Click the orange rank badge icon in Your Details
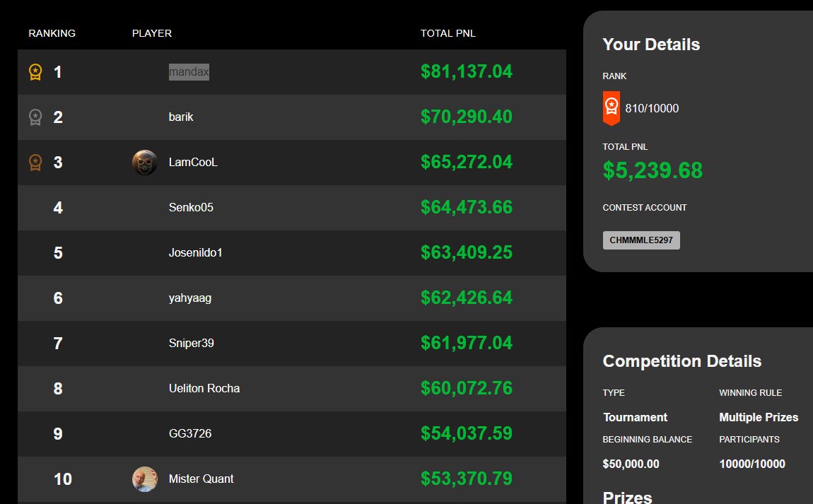This screenshot has width=813, height=504. coord(612,108)
